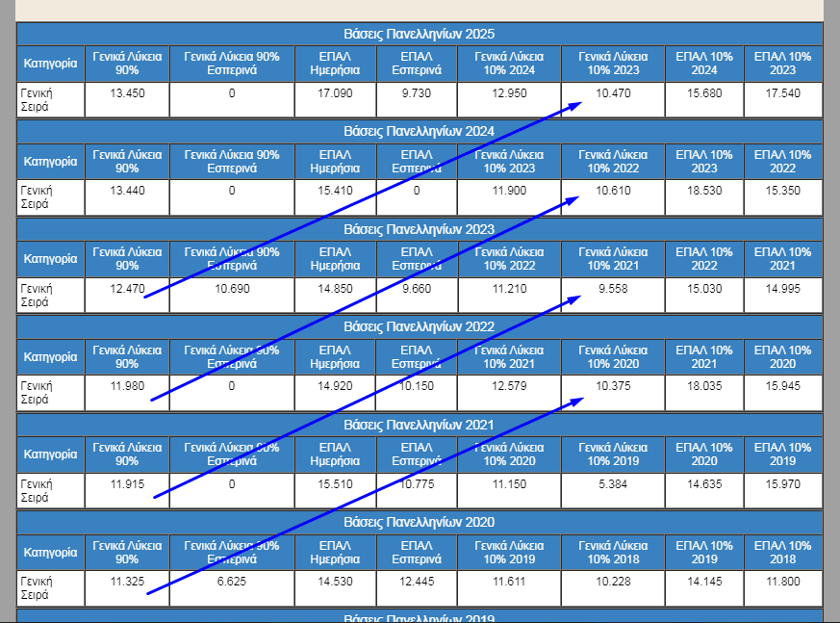Click the Βάσεις Πανελληνίων 2020 title bar
This screenshot has height=623, width=840.
click(419, 522)
